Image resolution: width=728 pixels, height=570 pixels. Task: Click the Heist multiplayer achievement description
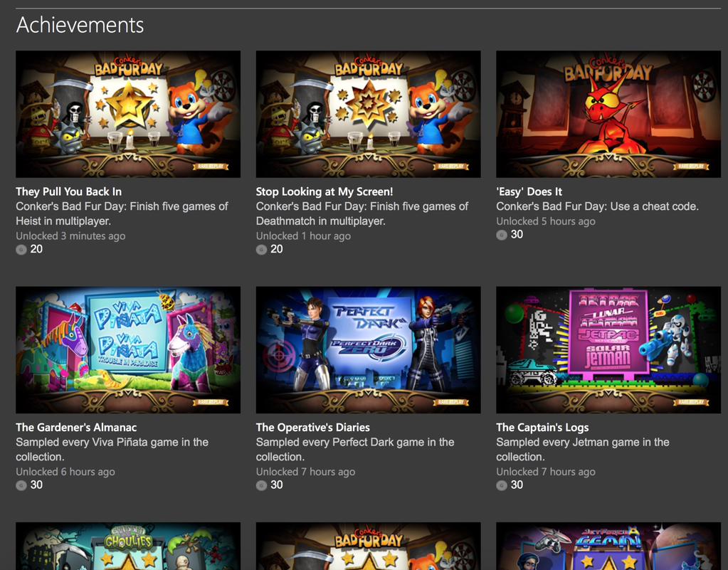[x=122, y=213]
